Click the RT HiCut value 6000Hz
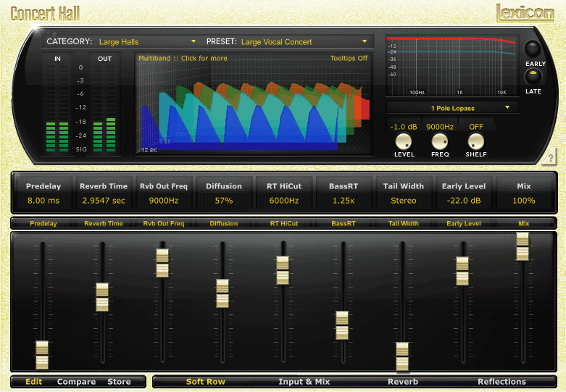 pyautogui.click(x=284, y=201)
